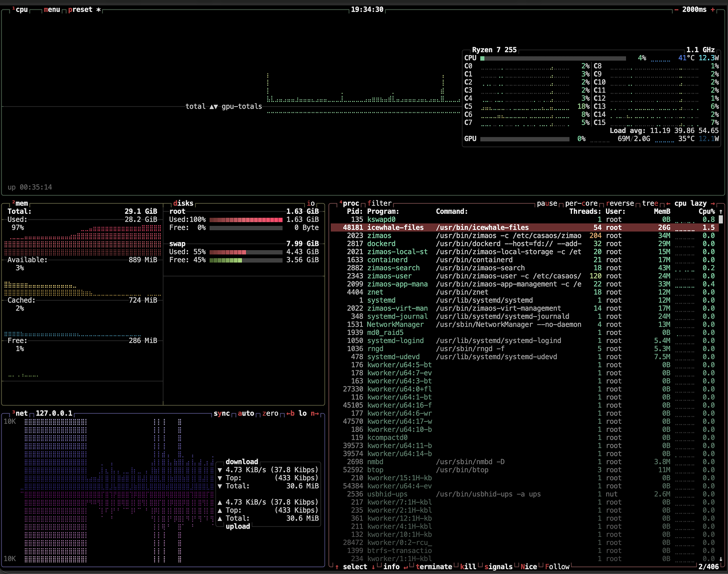Click the down arrow beside 'gpu-totals' label

tap(216, 107)
